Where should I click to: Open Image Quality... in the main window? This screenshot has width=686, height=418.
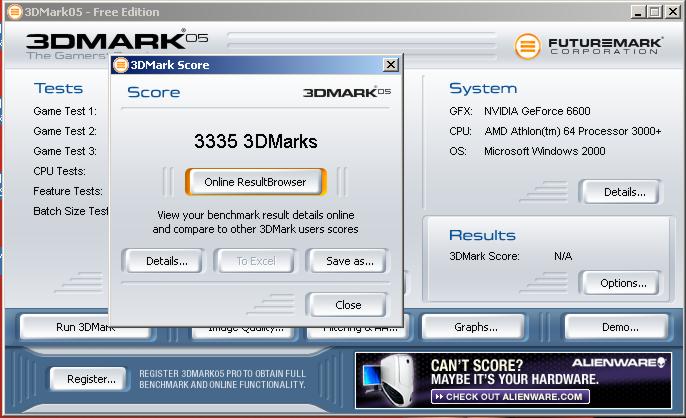click(245, 332)
